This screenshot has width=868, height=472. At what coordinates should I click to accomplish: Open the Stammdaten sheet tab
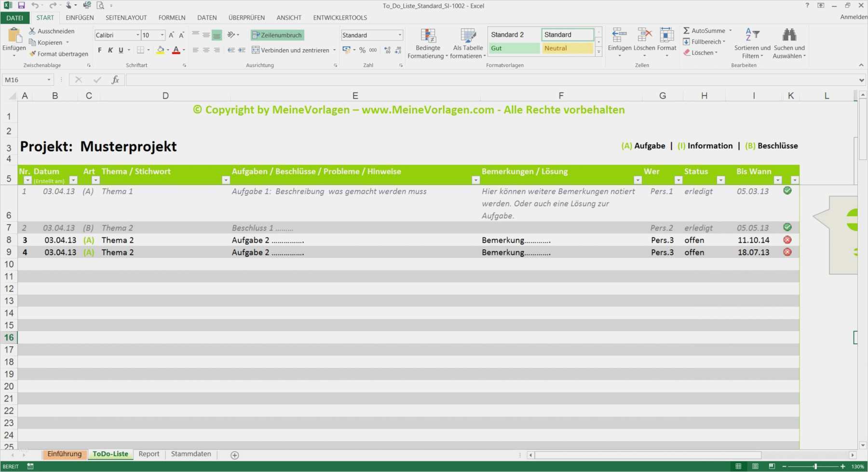(191, 454)
